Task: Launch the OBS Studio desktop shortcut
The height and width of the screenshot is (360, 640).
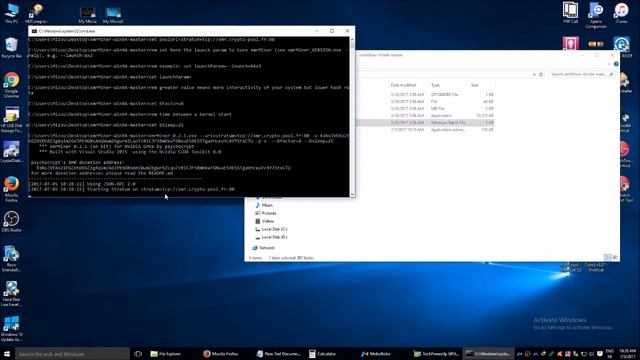Action: coord(11,222)
